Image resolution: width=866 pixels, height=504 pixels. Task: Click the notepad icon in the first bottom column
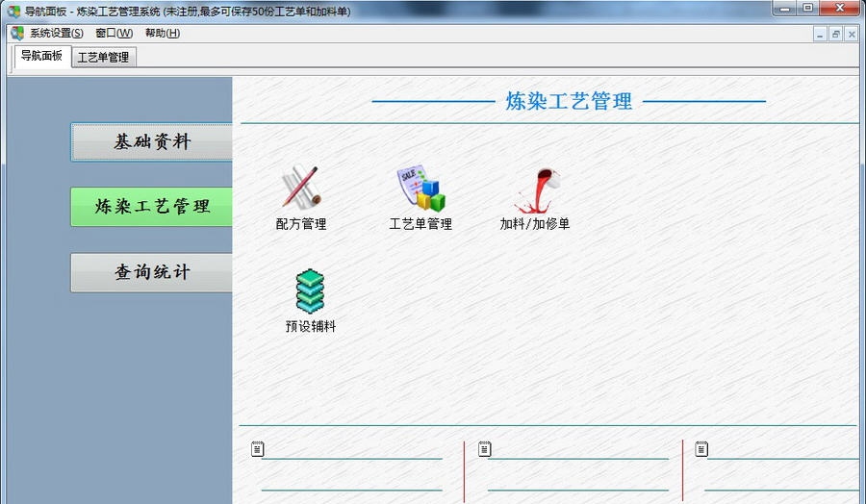click(x=257, y=449)
